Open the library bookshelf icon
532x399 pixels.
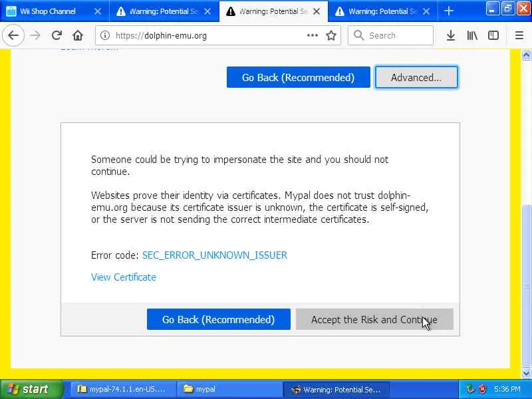(472, 35)
